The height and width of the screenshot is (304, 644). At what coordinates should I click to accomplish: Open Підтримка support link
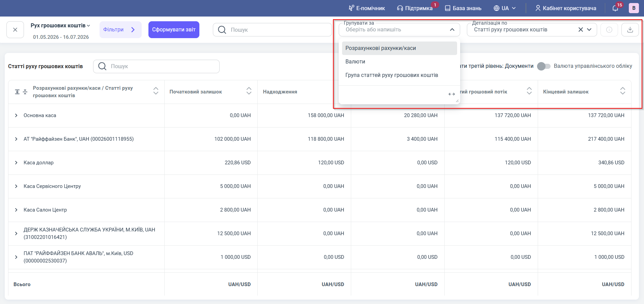click(415, 8)
